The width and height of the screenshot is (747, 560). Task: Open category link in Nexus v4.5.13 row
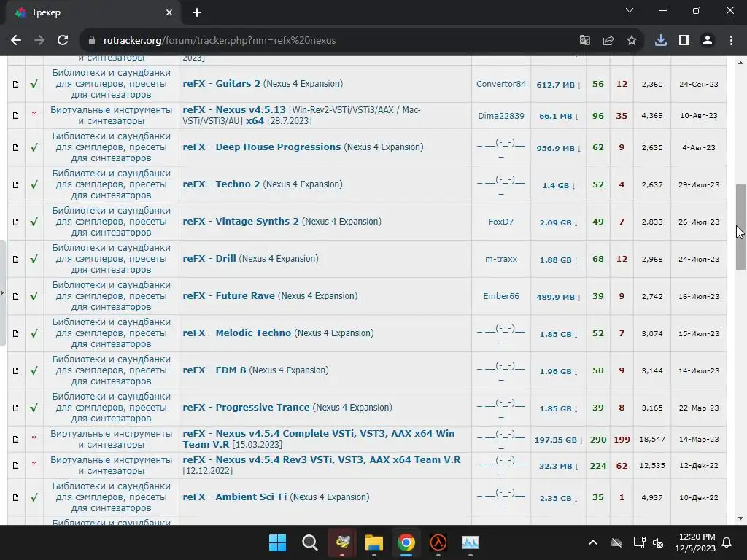111,115
